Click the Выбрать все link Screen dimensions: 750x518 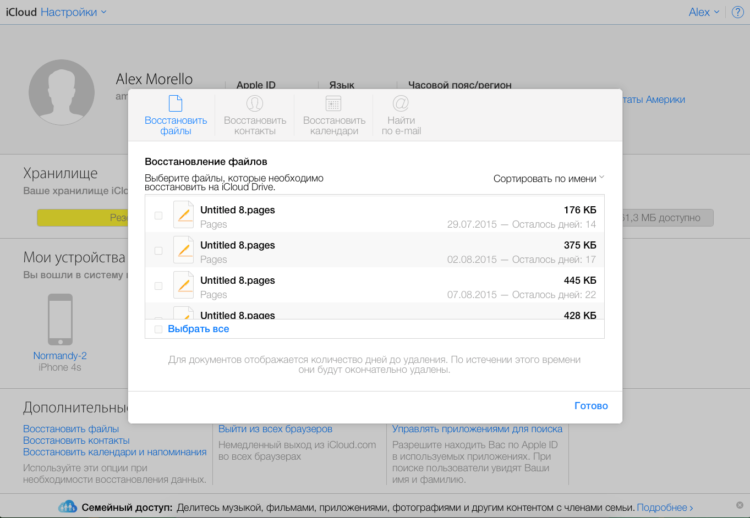[198, 329]
